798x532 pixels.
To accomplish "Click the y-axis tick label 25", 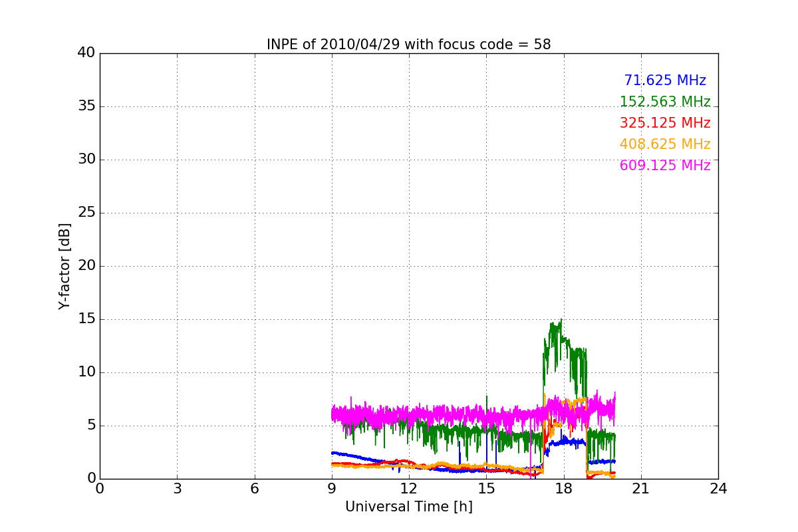I will tap(86, 213).
